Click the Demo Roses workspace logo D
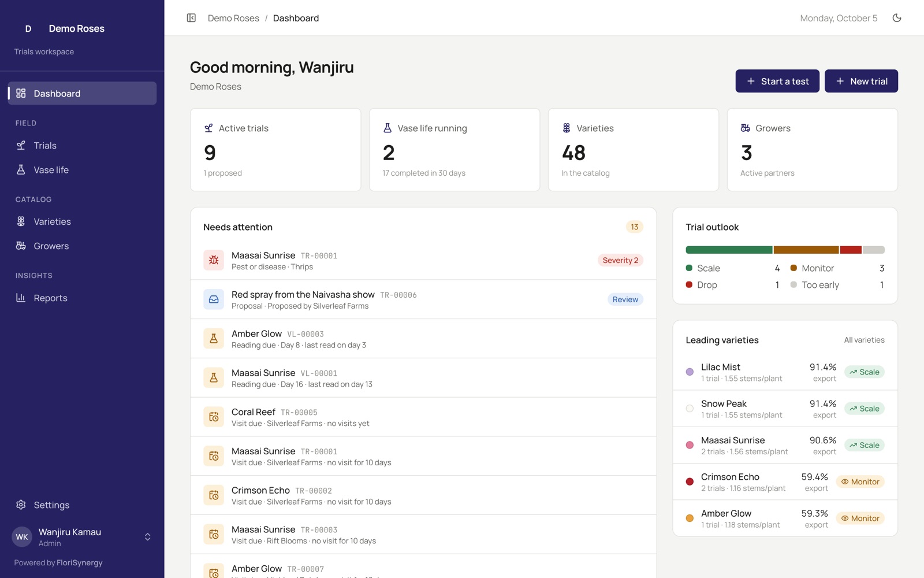The width and height of the screenshot is (924, 578). [x=28, y=28]
